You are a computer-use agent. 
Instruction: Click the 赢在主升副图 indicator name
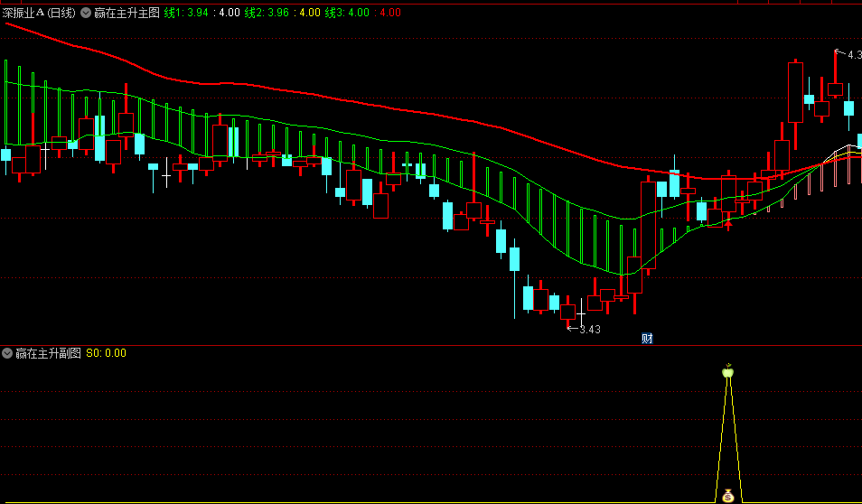pyautogui.click(x=49, y=353)
